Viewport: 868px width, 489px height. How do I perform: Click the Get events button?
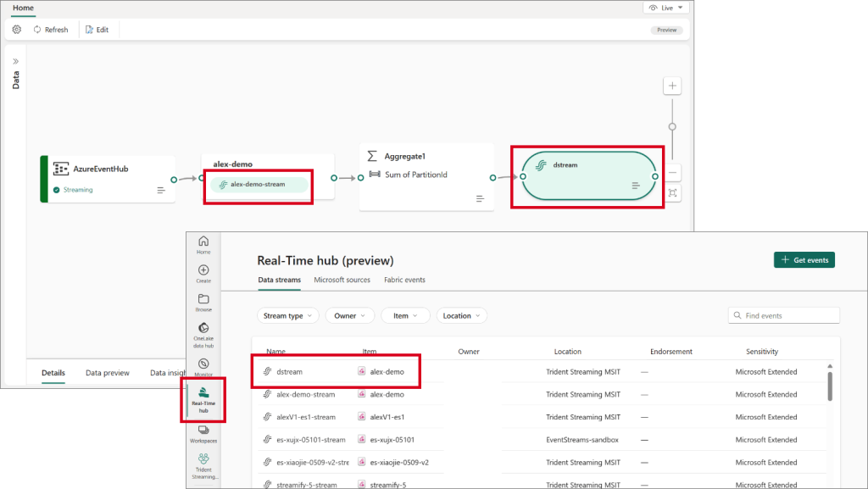pos(804,260)
